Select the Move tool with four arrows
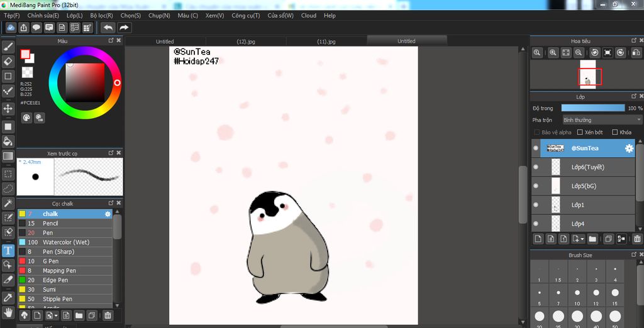Screen dimensions: 644x328 coord(8,108)
